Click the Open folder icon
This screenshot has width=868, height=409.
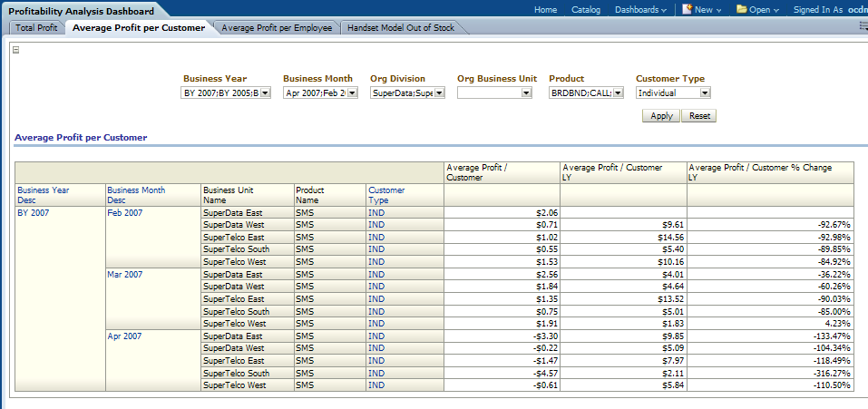[742, 9]
